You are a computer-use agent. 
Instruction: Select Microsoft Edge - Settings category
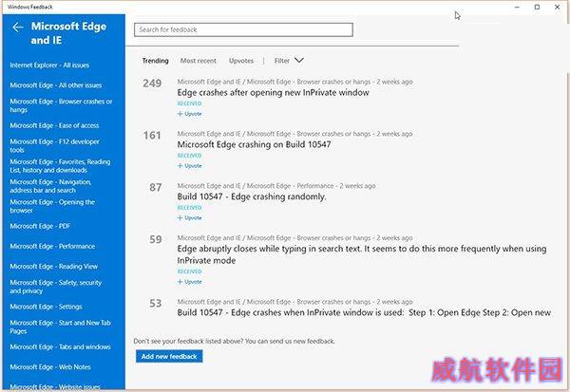[x=46, y=307]
